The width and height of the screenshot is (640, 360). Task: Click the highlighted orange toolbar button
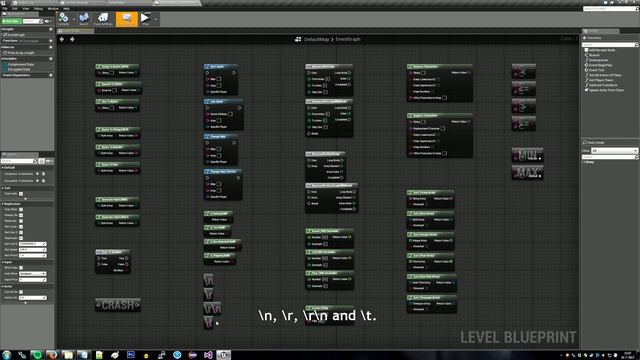tap(127, 19)
